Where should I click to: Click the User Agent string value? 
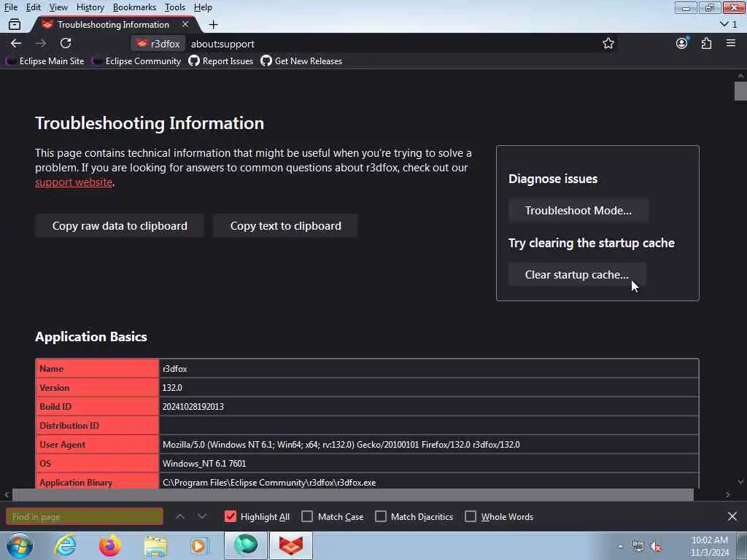[341, 444]
